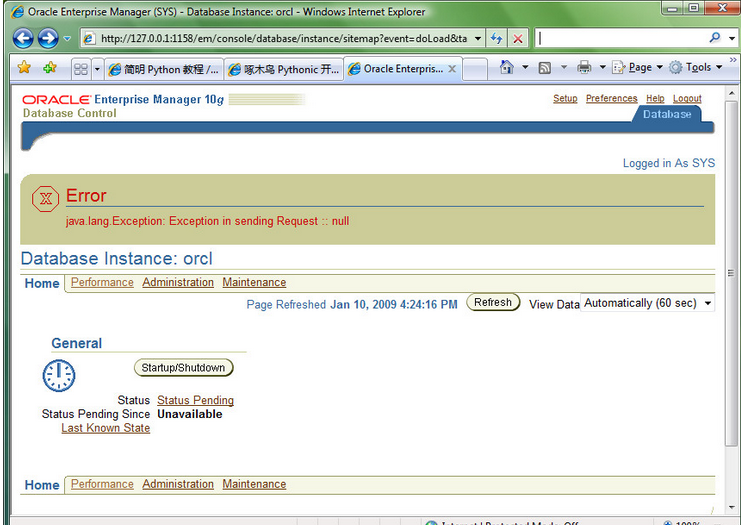Click the Add to Favorites icon
The height and width of the screenshot is (525, 741).
pyautogui.click(x=49, y=68)
